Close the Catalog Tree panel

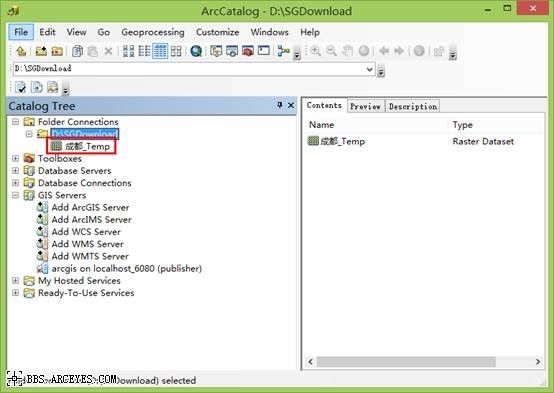pos(291,105)
